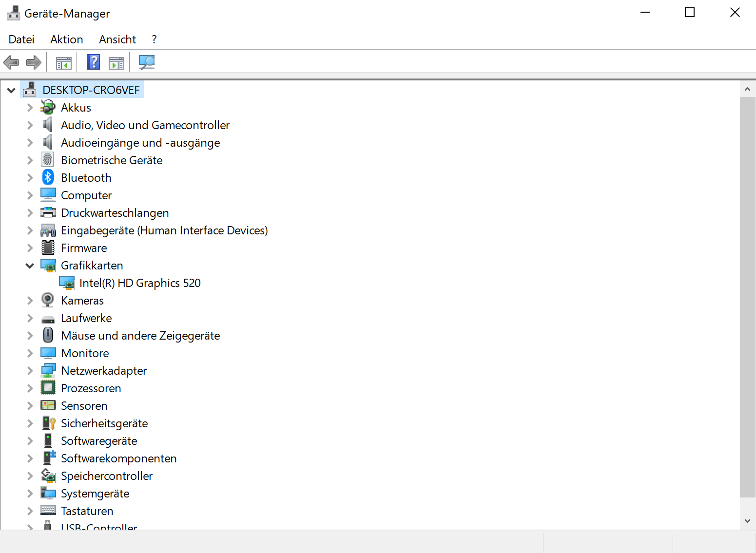
Task: Click the Bluetooth icon
Action: (x=48, y=177)
